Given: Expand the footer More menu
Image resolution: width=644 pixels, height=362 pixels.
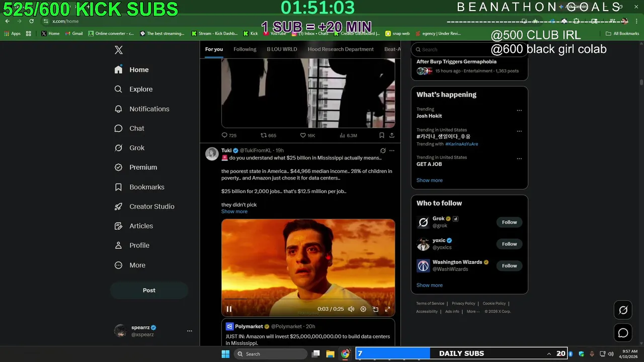Looking at the screenshot, I should (473, 311).
